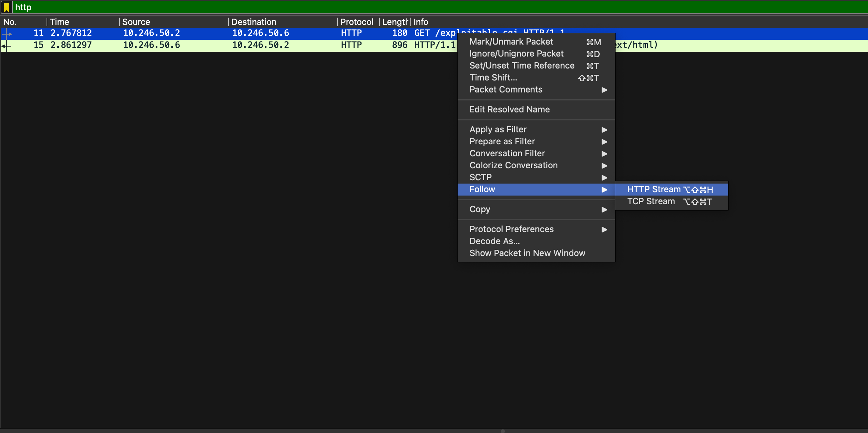
Task: Expand the Copy submenu
Action: point(480,209)
